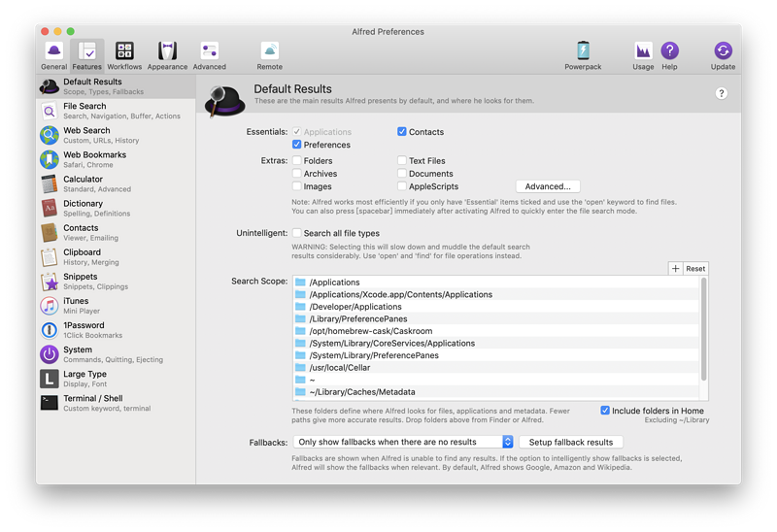Image resolution: width=777 pixels, height=532 pixels.
Task: Enable the AppleScripts checkbox
Action: (x=401, y=186)
